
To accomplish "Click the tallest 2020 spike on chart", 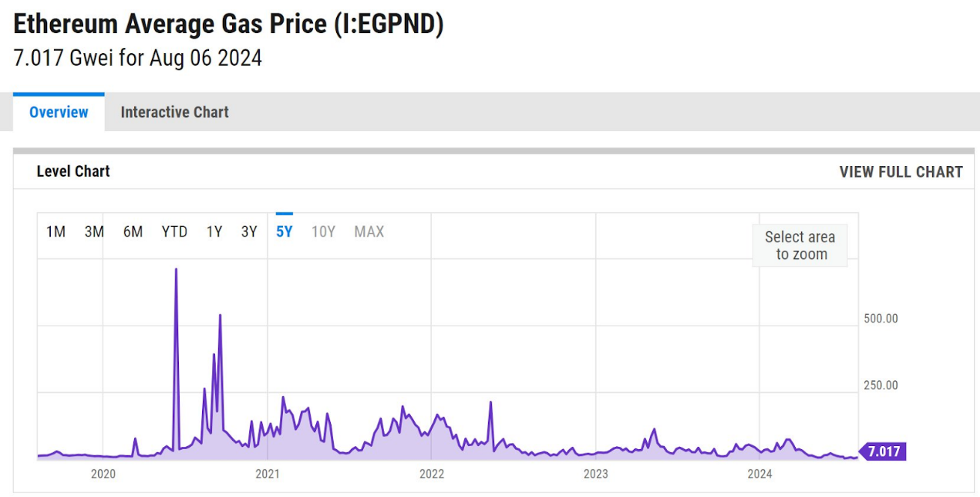I will coord(177,270).
